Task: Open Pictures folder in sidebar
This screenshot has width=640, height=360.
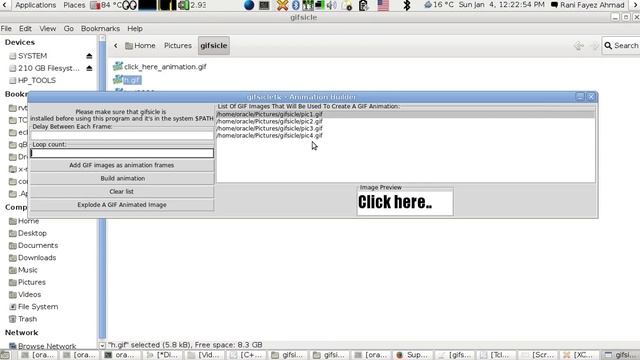Action: pos(27,282)
